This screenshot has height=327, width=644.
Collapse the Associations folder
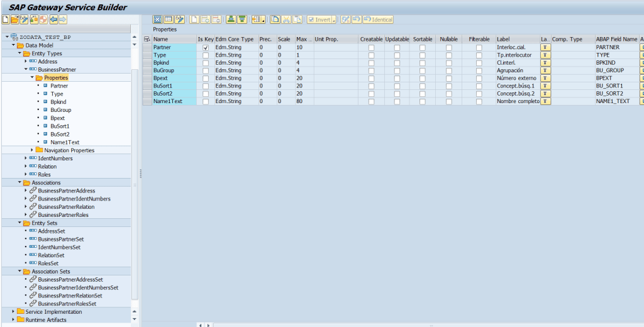[19, 182]
